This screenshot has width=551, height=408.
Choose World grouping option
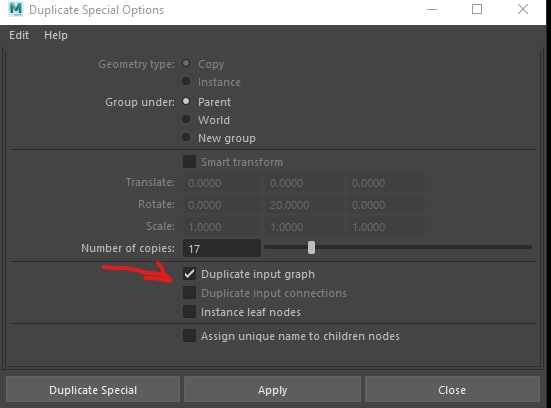186,119
